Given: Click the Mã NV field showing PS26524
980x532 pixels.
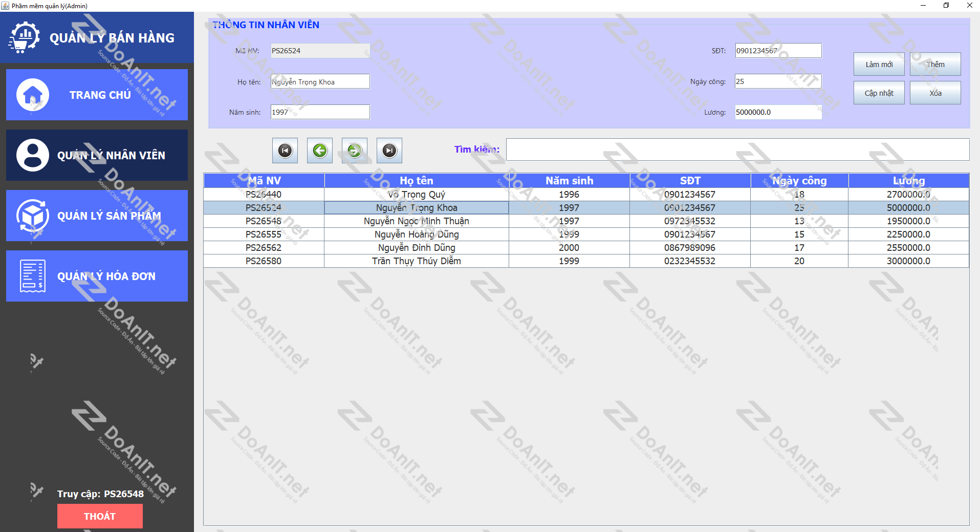Looking at the screenshot, I should click(320, 51).
